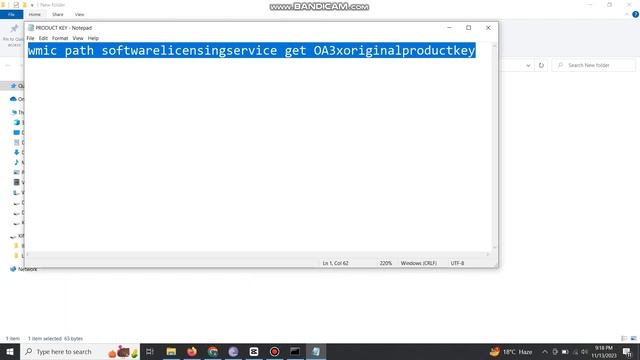Select Music note icon in Explorer sidebar
Image resolution: width=640 pixels, height=360 pixels.
[16, 162]
